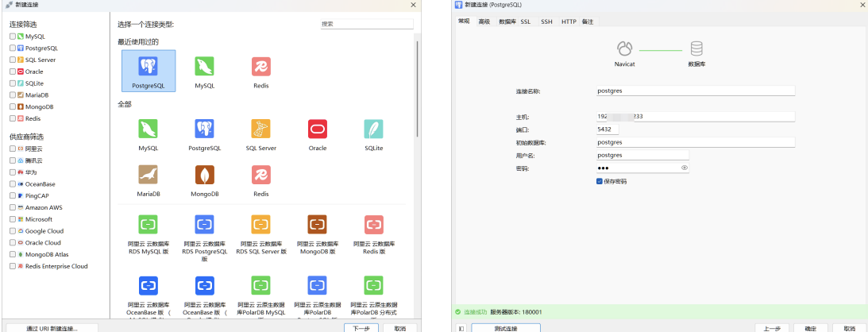Open the 备注 tab
868x332 pixels.
pos(588,21)
